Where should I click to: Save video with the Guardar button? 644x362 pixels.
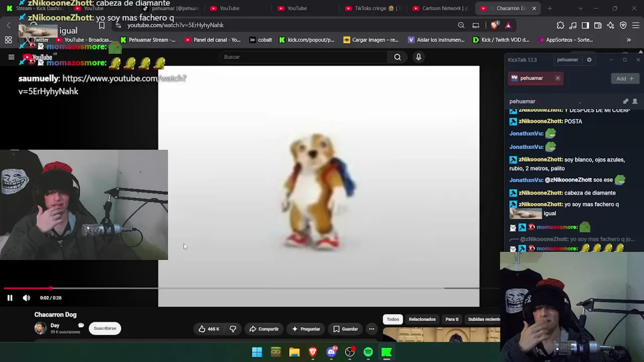(345, 329)
